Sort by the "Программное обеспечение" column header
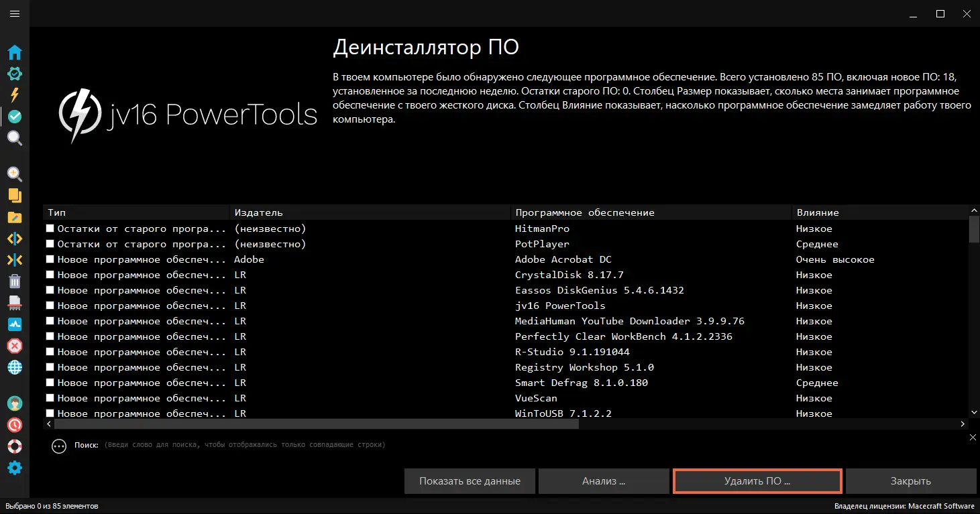The height and width of the screenshot is (514, 980). [651, 212]
